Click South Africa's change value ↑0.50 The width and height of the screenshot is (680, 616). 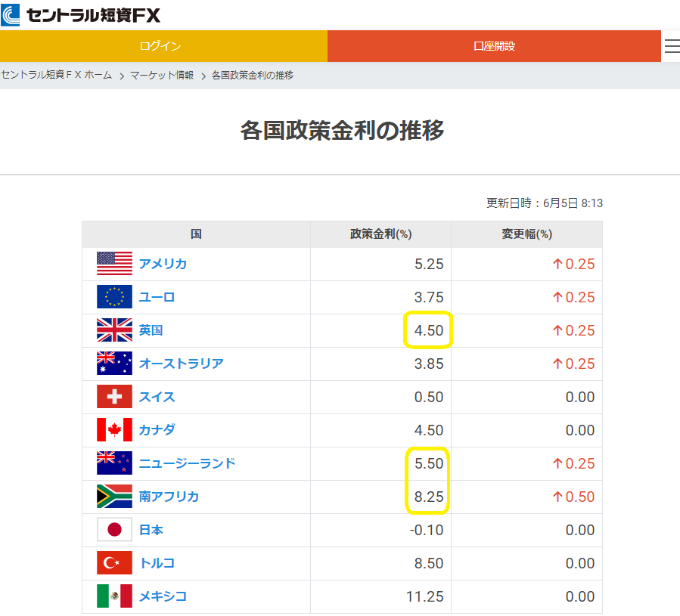tap(573, 497)
